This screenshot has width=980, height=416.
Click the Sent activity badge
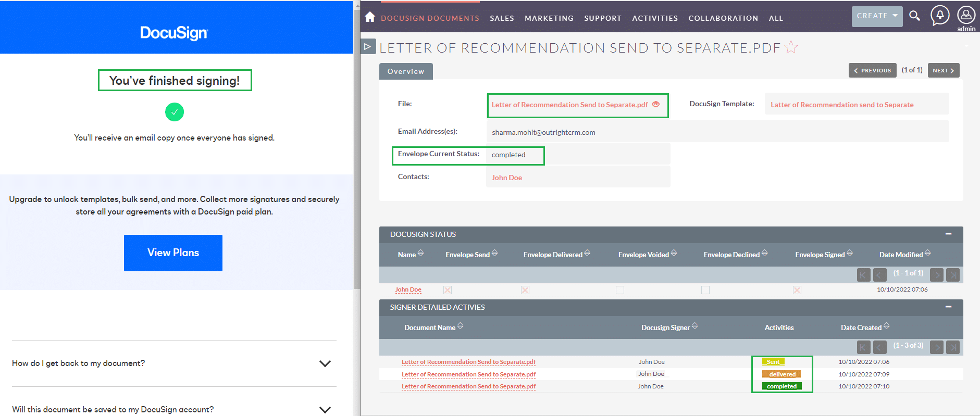773,362
